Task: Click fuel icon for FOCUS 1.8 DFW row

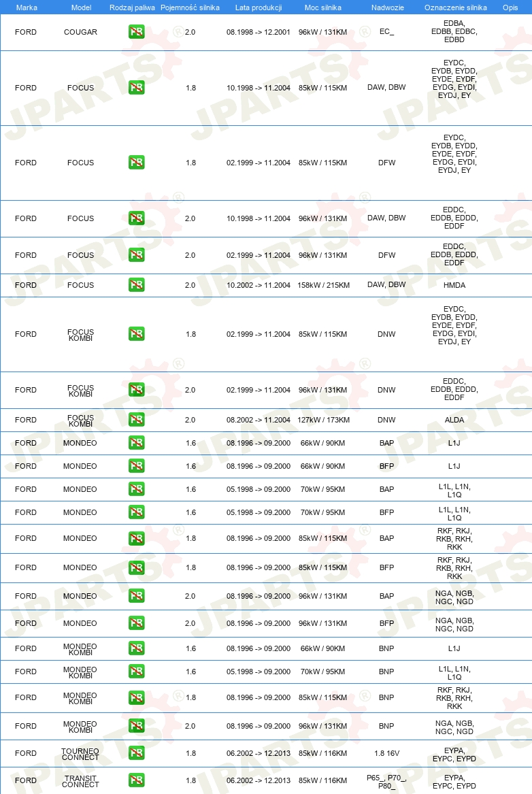Action: click(137, 163)
